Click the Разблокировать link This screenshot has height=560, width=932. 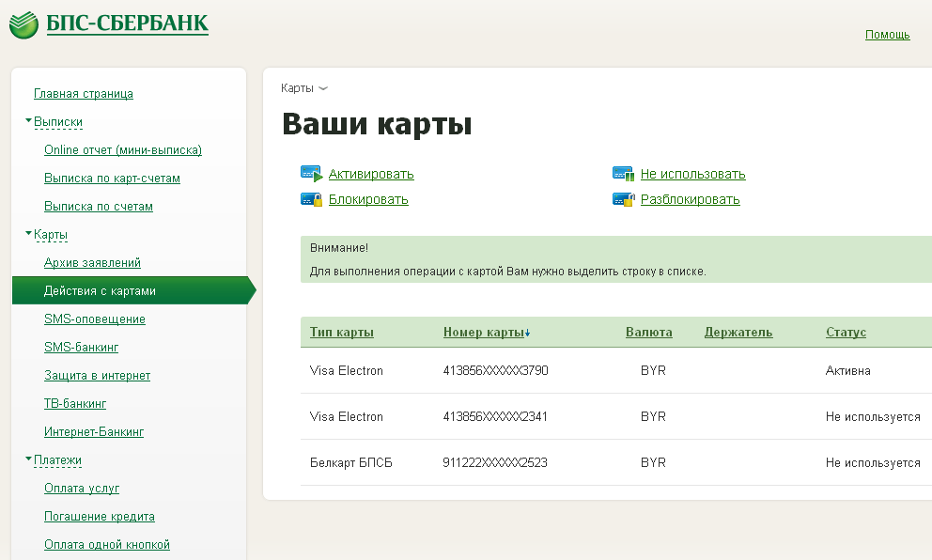pyautogui.click(x=690, y=199)
